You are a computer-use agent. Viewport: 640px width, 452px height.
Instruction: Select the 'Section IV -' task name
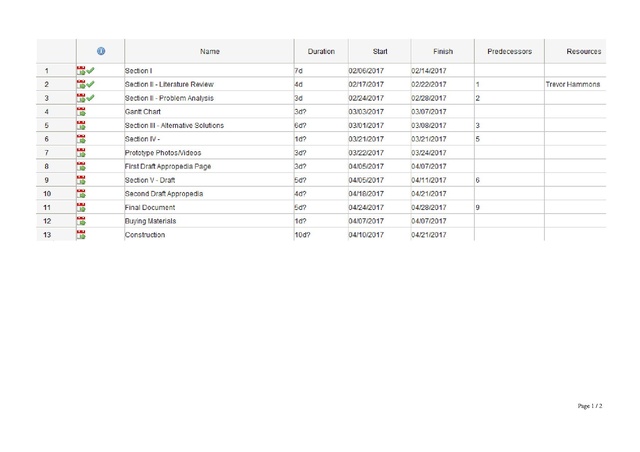click(142, 139)
